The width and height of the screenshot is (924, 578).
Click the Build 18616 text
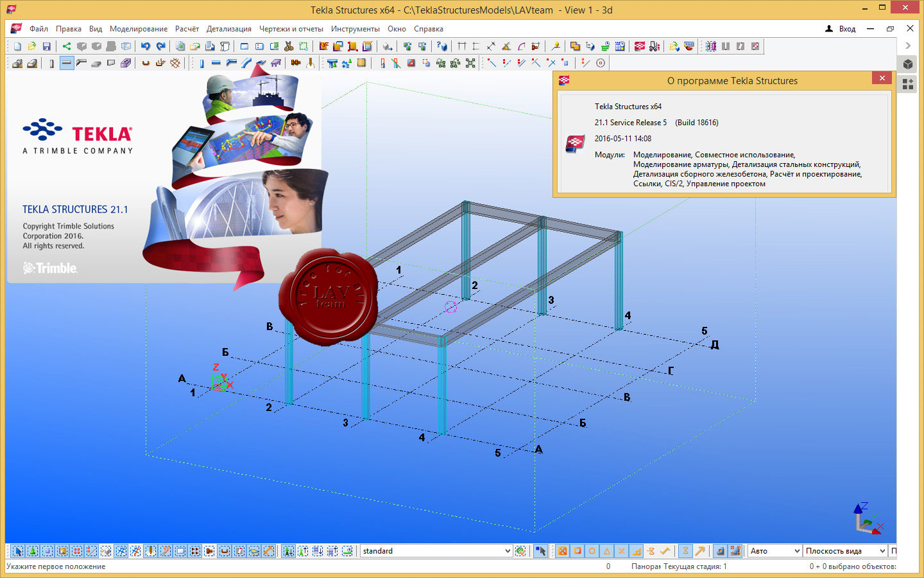pos(697,123)
